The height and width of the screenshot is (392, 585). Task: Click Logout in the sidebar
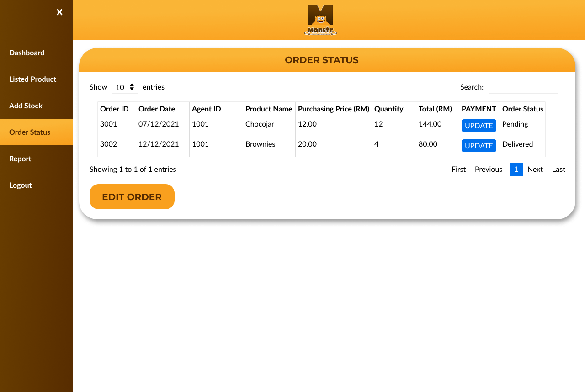(20, 185)
